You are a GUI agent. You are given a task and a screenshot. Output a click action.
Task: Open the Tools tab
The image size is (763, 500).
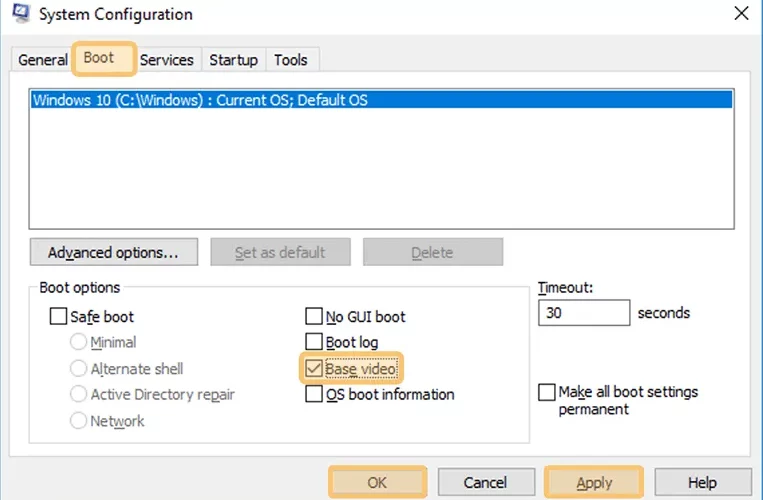[x=291, y=60]
